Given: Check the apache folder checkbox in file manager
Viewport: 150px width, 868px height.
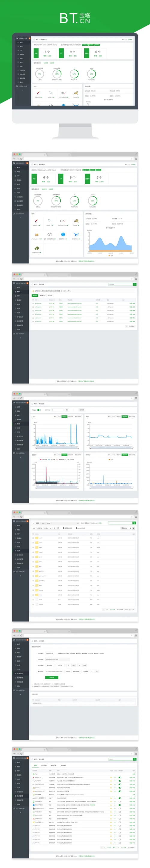Looking at the screenshot, I should pyautogui.click(x=33, y=538).
